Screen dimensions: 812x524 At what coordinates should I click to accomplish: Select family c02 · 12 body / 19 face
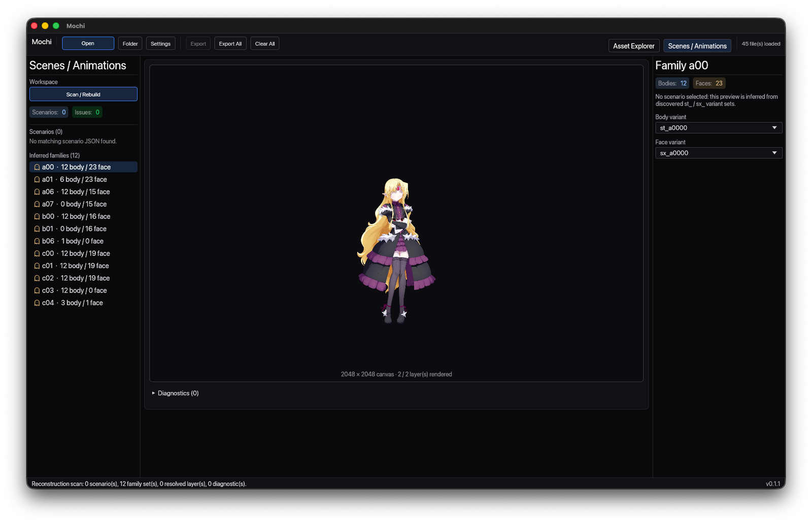click(x=83, y=278)
